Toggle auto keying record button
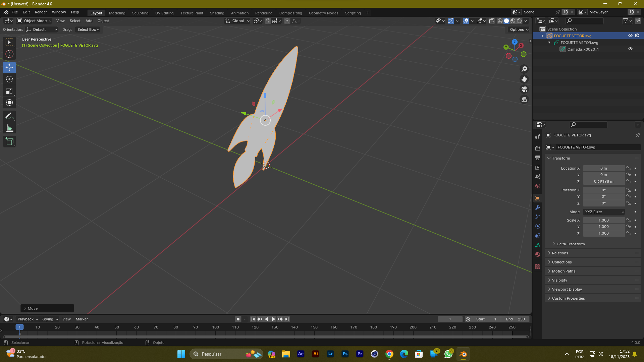Screen dimensions: 644x362 tap(238, 319)
